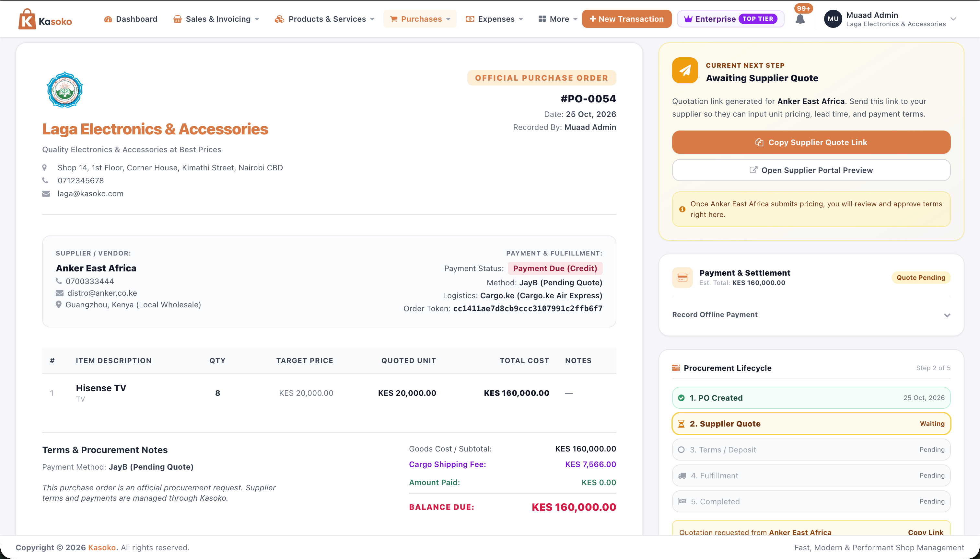Open the notifications bell icon
The width and height of the screenshot is (980, 559).
click(x=800, y=19)
